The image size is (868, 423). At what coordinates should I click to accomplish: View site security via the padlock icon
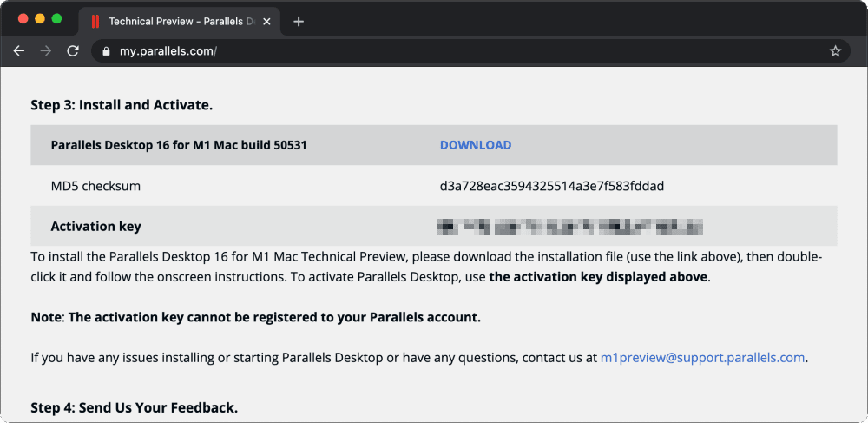pyautogui.click(x=107, y=51)
